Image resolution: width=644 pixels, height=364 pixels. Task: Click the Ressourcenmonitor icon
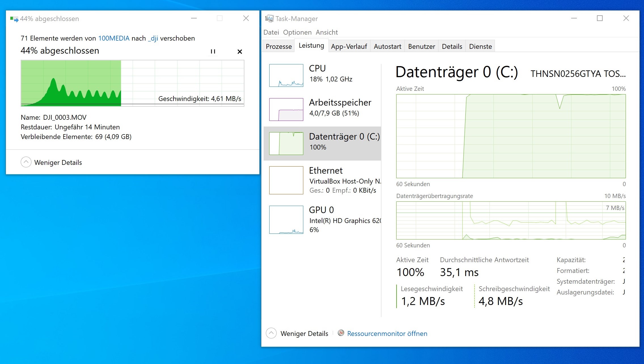(x=341, y=333)
